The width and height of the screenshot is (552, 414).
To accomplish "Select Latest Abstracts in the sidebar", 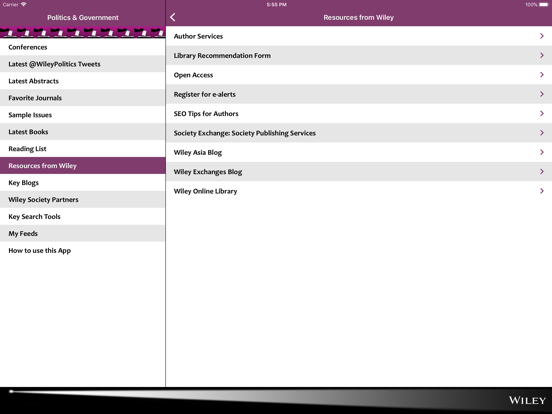I will (x=82, y=81).
